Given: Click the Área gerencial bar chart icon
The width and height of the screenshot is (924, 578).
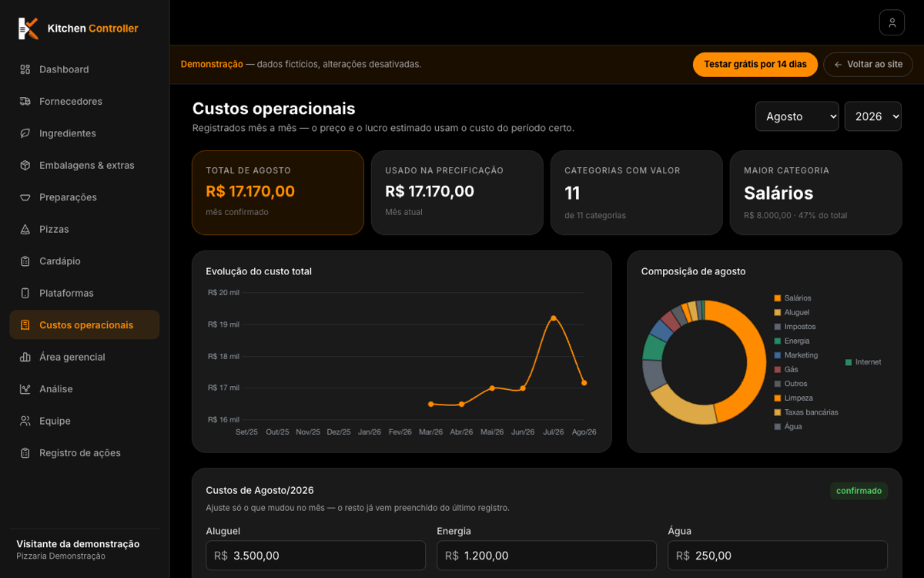Looking at the screenshot, I should click(x=25, y=357).
